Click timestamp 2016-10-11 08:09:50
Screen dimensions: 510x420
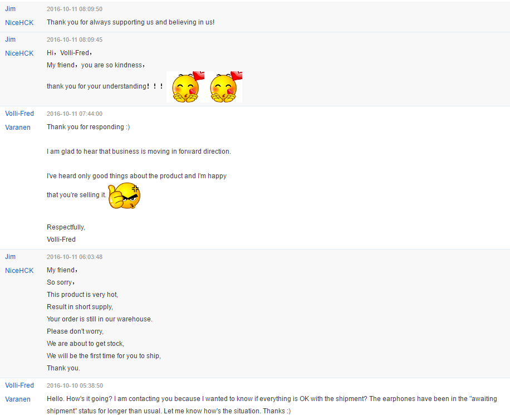click(75, 9)
